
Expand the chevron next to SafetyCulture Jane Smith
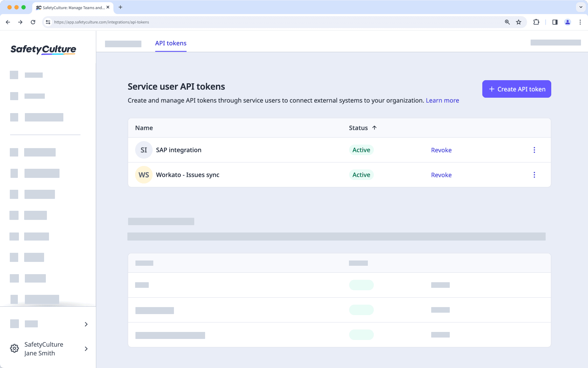tap(86, 349)
